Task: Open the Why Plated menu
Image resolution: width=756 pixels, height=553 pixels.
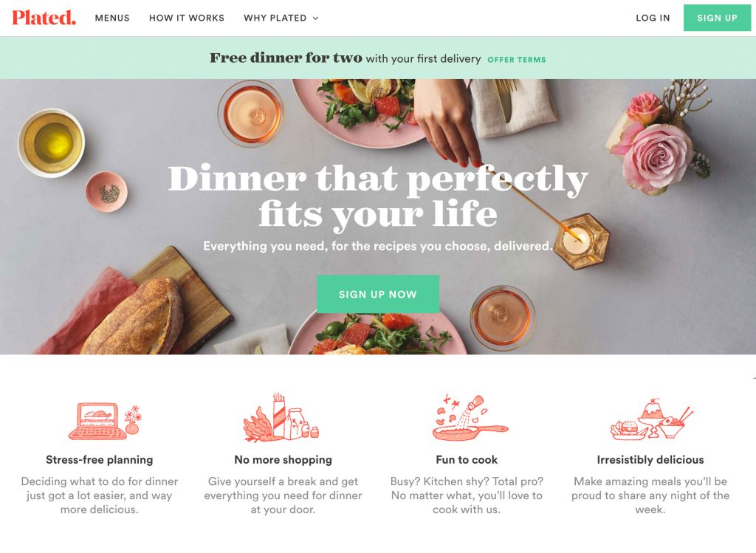Action: tap(275, 18)
